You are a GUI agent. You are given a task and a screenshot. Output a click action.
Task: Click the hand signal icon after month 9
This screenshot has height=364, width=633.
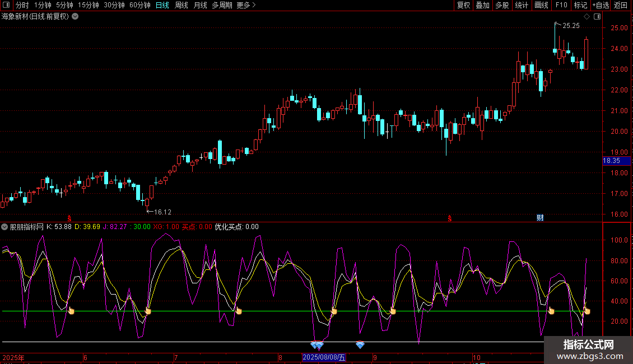pos(393,311)
